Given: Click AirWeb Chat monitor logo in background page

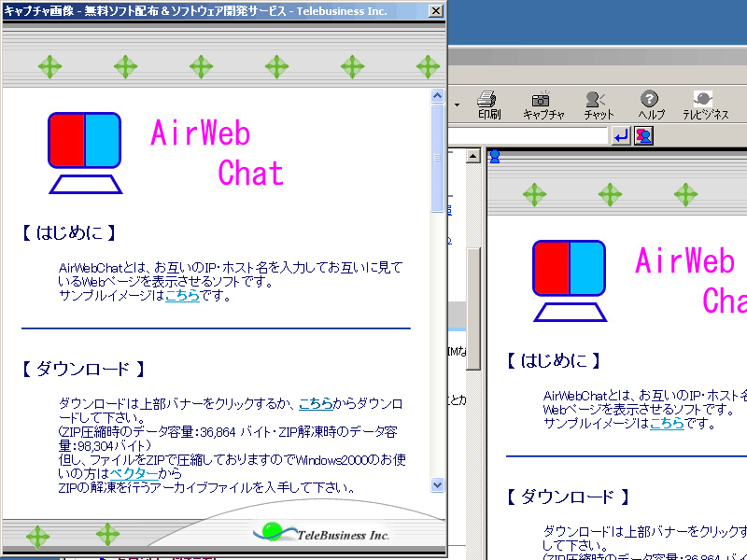Looking at the screenshot, I should click(x=570, y=281).
